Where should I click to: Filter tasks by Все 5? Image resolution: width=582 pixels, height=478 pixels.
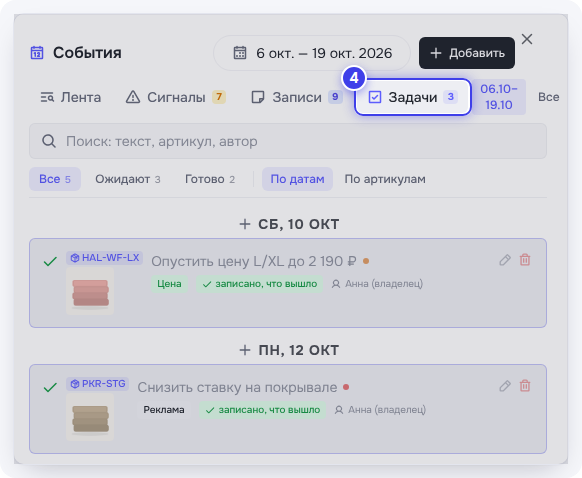[55, 179]
